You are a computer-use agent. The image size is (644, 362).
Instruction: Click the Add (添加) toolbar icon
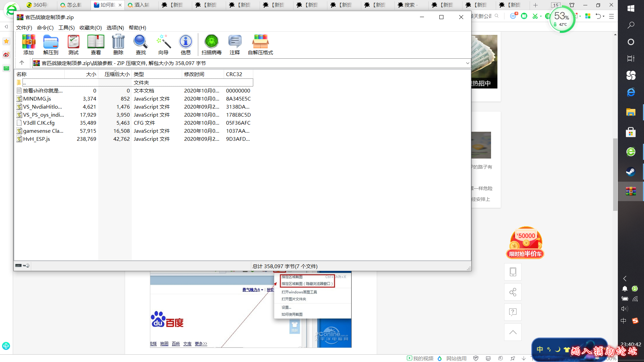coord(29,45)
